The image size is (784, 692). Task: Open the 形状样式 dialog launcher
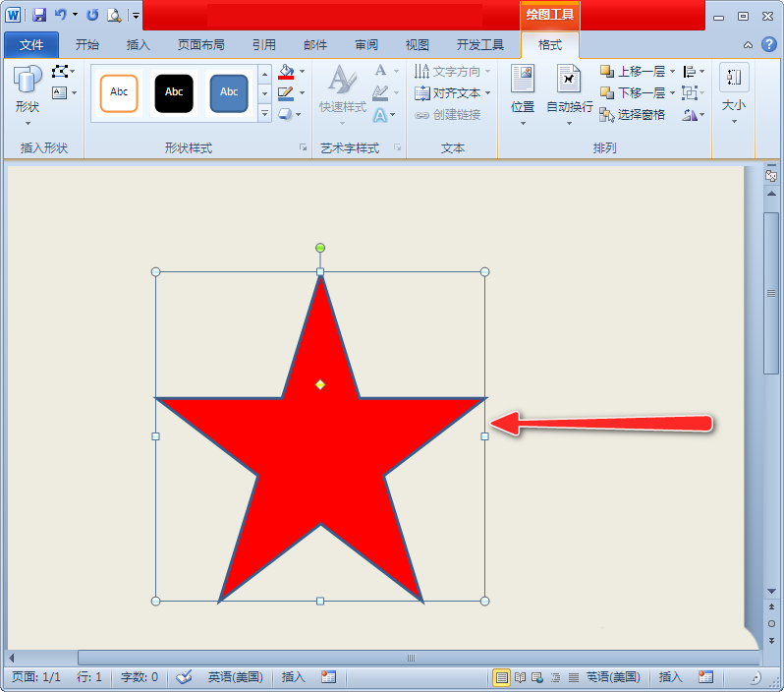(x=303, y=147)
